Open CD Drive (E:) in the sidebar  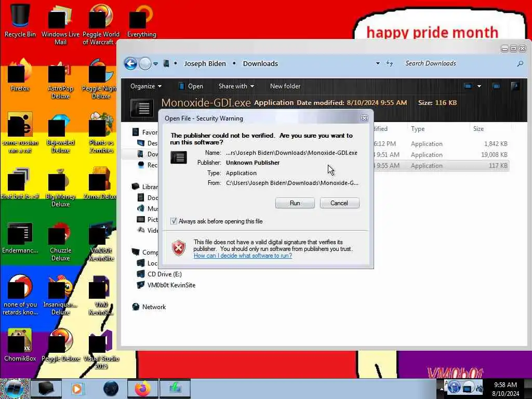[159, 274]
